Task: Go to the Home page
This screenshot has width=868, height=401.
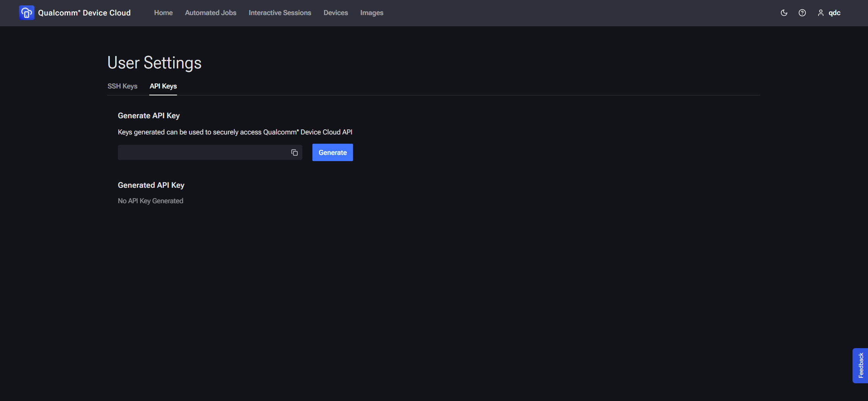Action: point(163,13)
